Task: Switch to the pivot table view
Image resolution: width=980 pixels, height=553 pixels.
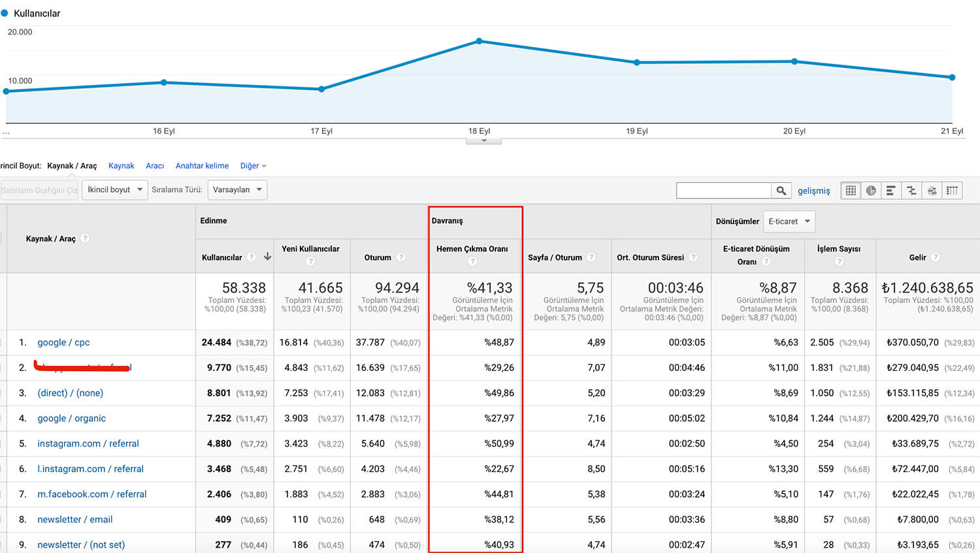Action: 952,190
